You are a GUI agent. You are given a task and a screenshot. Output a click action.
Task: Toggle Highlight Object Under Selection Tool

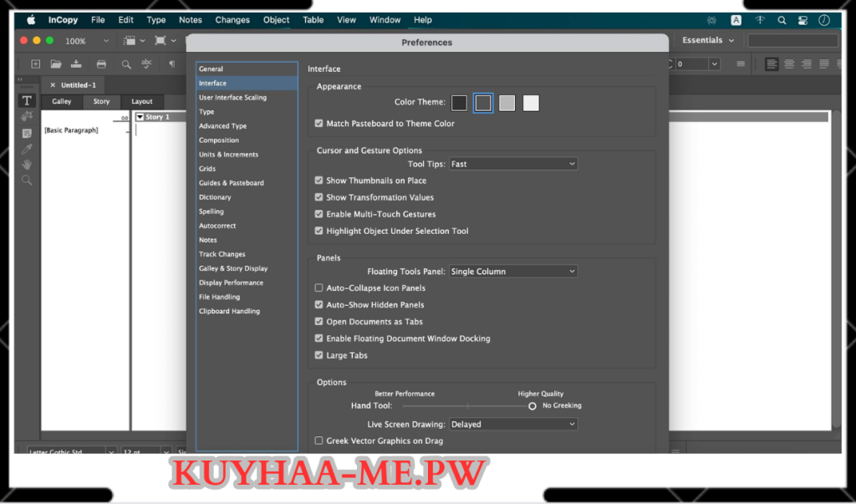pyautogui.click(x=318, y=231)
